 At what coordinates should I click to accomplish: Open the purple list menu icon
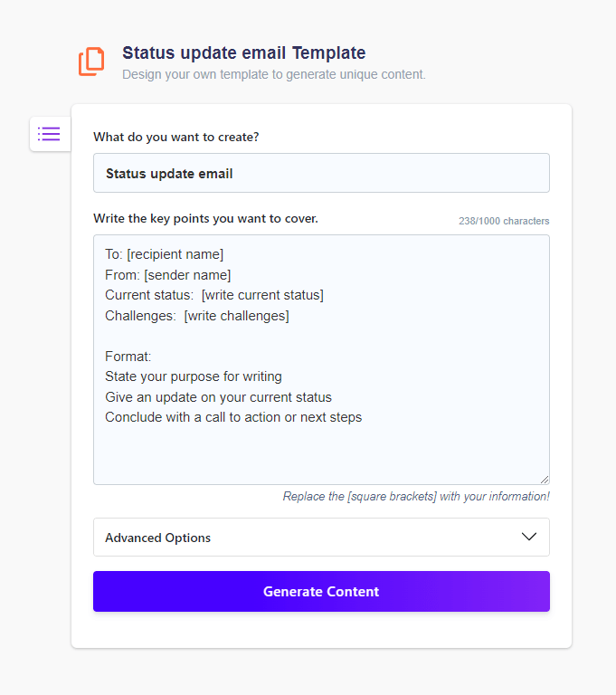[x=49, y=134]
